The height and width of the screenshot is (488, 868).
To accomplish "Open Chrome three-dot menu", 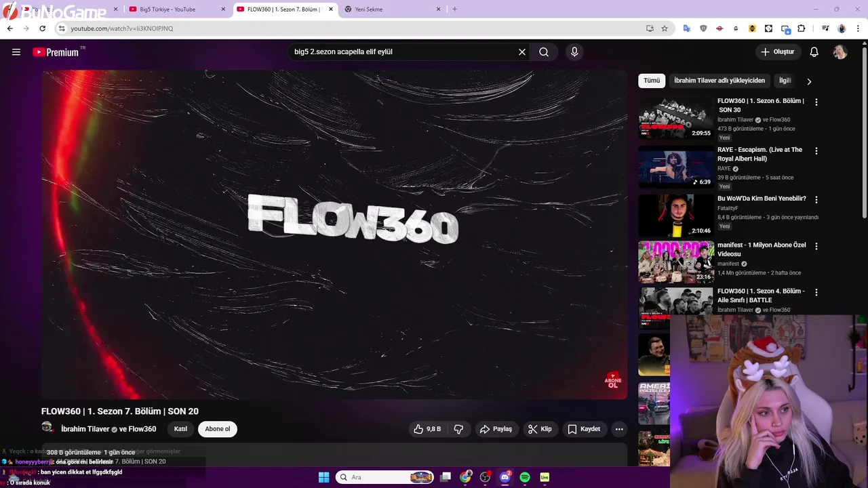I will (x=858, y=28).
